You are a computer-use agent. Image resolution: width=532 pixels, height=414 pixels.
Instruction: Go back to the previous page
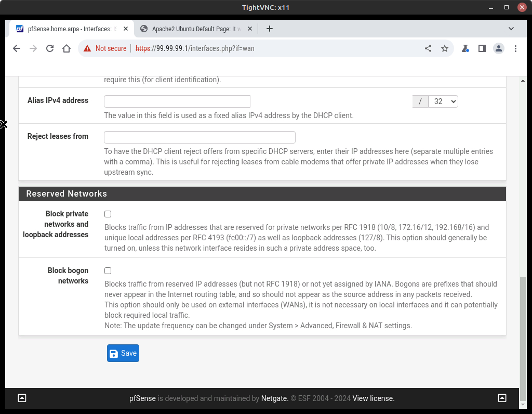pyautogui.click(x=16, y=48)
